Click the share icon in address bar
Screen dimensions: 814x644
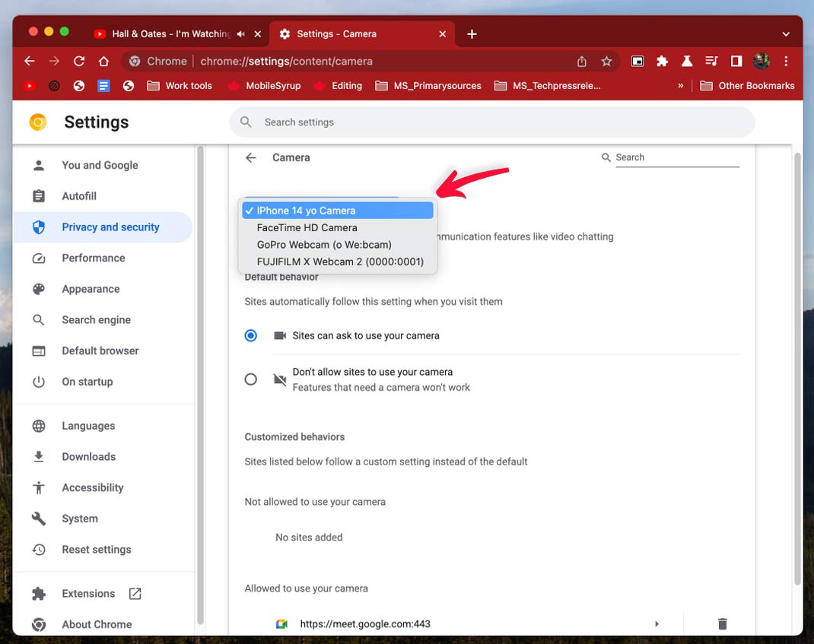(582, 62)
